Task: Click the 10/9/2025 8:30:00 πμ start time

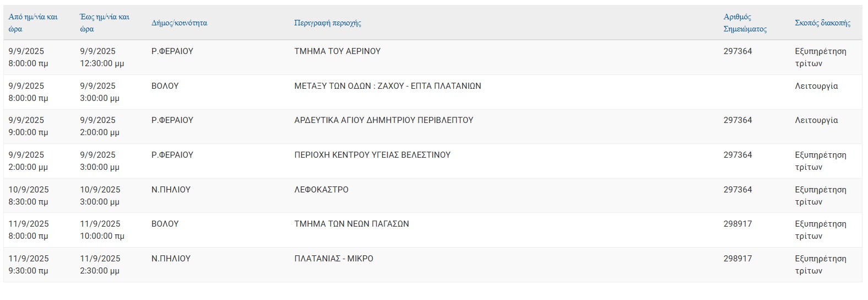Action: coord(29,196)
